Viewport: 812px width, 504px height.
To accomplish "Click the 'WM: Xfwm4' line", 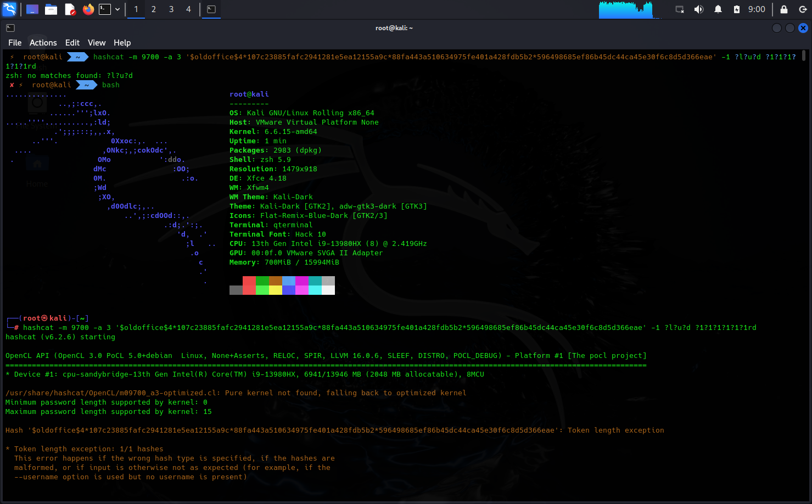I will coord(249,188).
